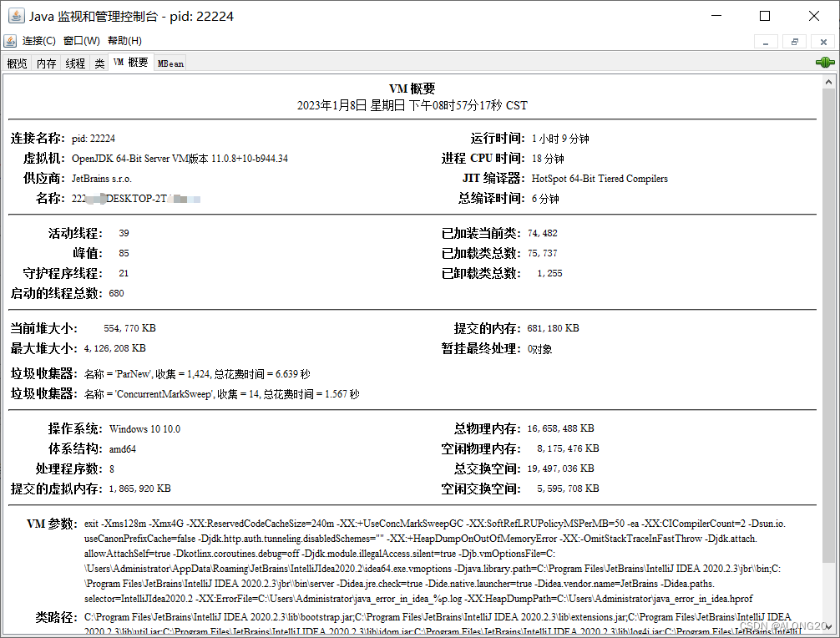
Task: Click the unloaded classes value 1,255
Action: (549, 273)
